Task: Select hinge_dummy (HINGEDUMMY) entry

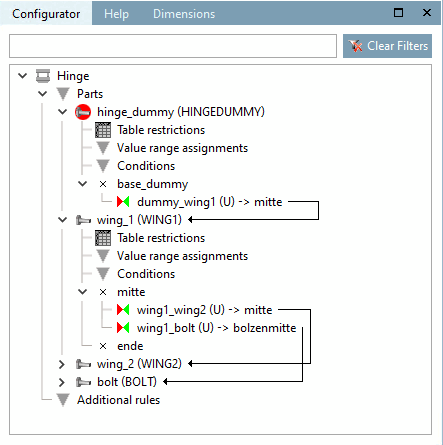Action: [181, 112]
